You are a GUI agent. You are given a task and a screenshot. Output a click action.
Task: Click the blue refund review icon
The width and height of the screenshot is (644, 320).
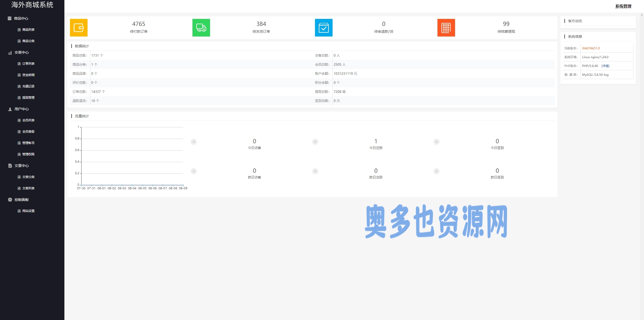click(x=324, y=28)
